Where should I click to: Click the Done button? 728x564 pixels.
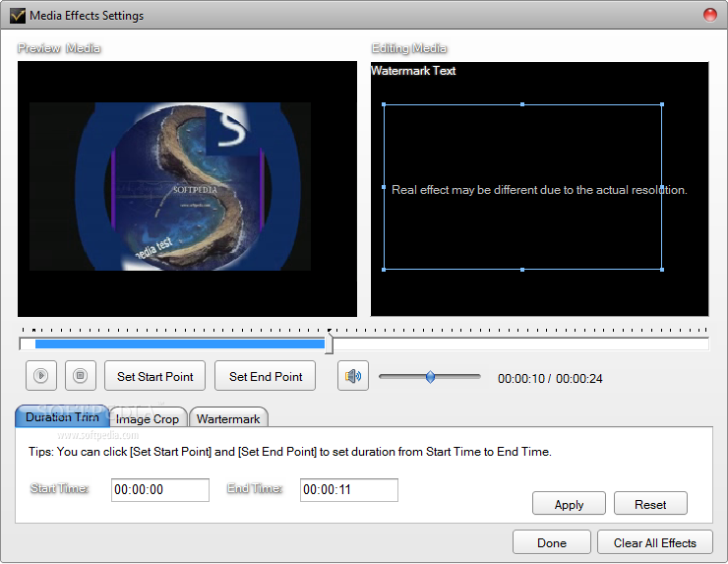click(552, 542)
